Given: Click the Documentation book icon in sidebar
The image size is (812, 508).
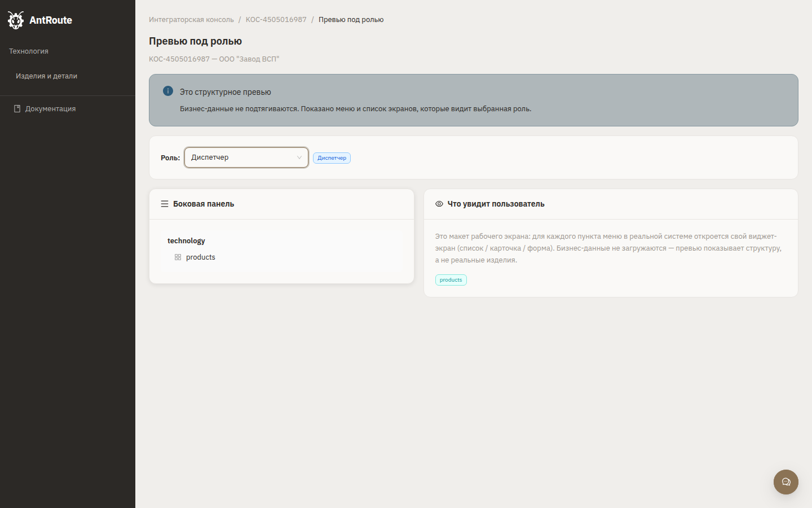Looking at the screenshot, I should pos(17,108).
